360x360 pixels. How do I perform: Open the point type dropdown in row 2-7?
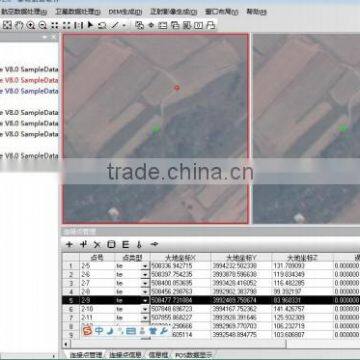coord(145,283)
